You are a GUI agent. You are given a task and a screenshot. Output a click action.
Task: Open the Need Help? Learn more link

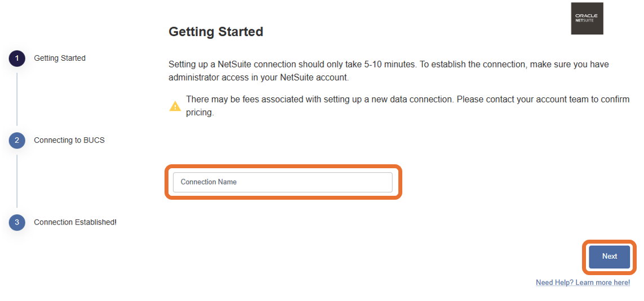point(583,282)
